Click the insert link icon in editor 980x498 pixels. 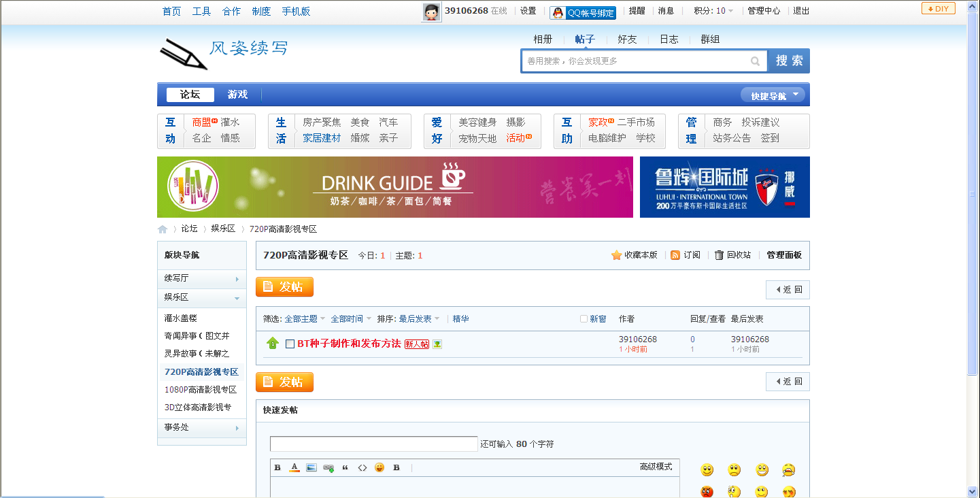pos(328,467)
